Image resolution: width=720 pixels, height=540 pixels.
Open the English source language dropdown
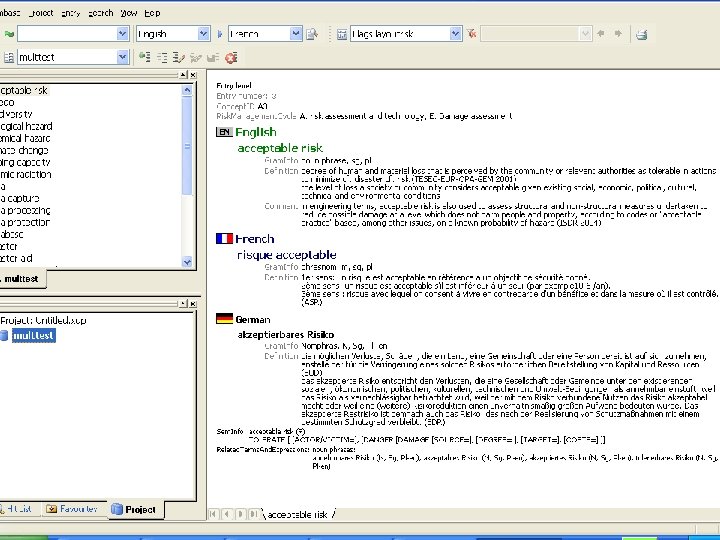203,34
